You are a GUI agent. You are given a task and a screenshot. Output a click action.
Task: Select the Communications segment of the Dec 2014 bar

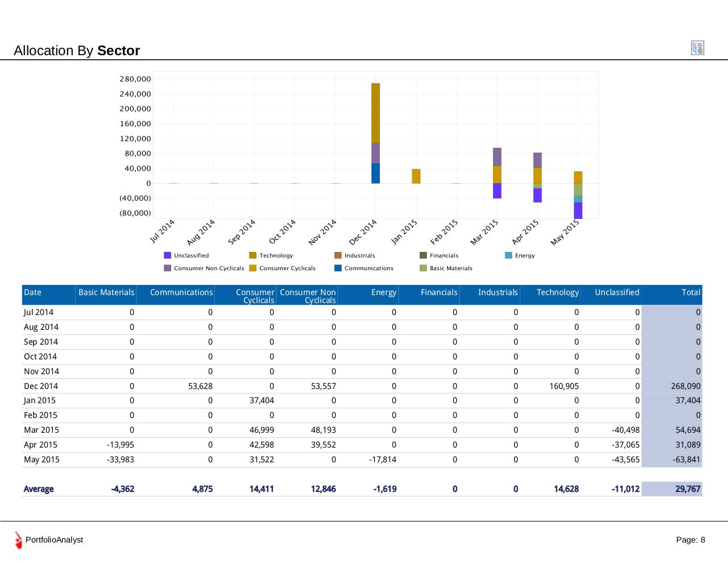(375, 173)
